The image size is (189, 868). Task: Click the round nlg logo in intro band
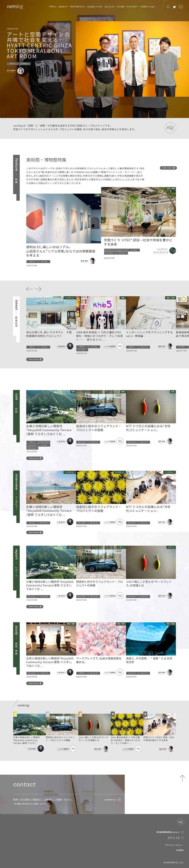point(171,127)
